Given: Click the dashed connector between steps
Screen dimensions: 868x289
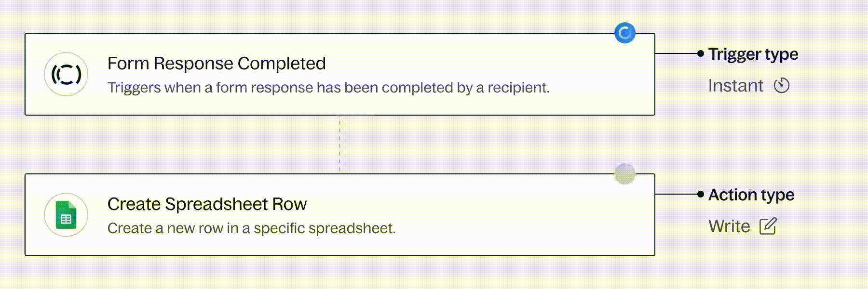Looking at the screenshot, I should pyautogui.click(x=339, y=144).
